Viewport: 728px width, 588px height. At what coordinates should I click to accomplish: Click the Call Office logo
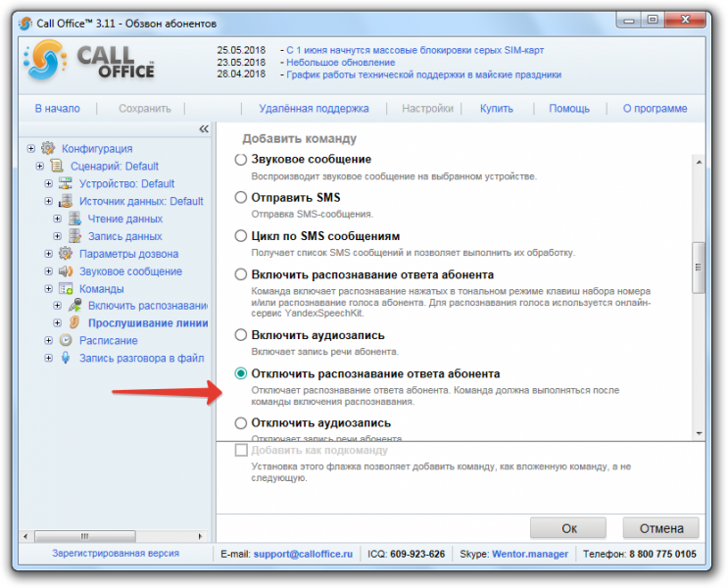[x=89, y=61]
